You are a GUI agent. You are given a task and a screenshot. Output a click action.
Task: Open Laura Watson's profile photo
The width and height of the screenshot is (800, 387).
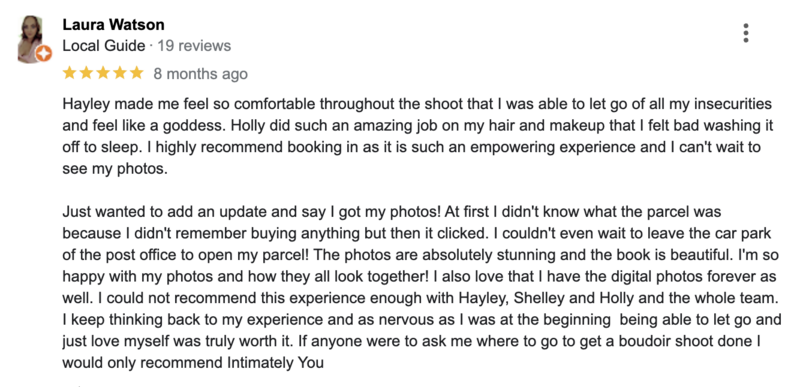(x=32, y=39)
